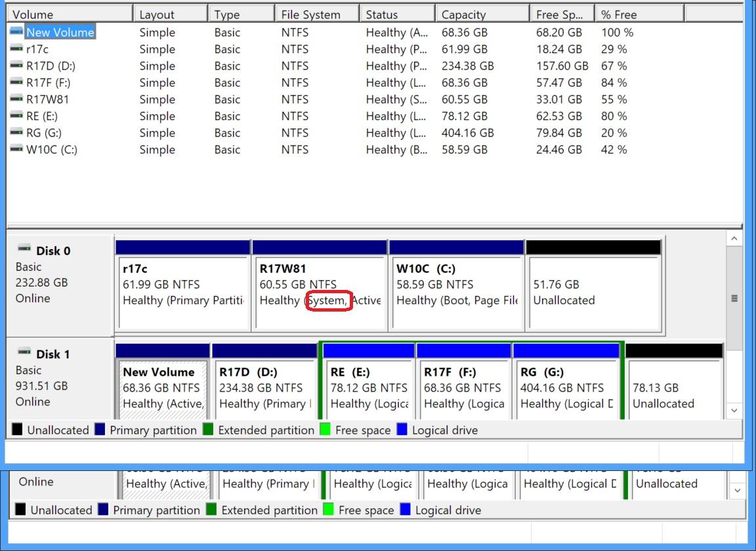Select the RG (G:) drive icon
756x551 pixels.
click(16, 132)
